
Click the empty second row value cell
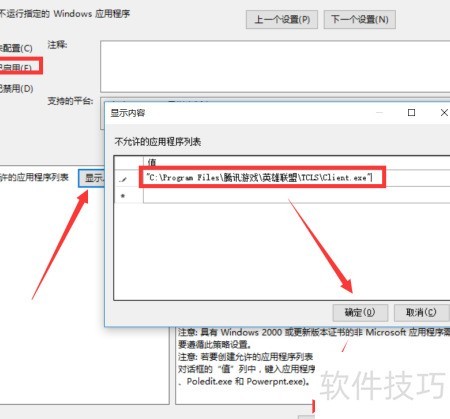pyautogui.click(x=297, y=195)
